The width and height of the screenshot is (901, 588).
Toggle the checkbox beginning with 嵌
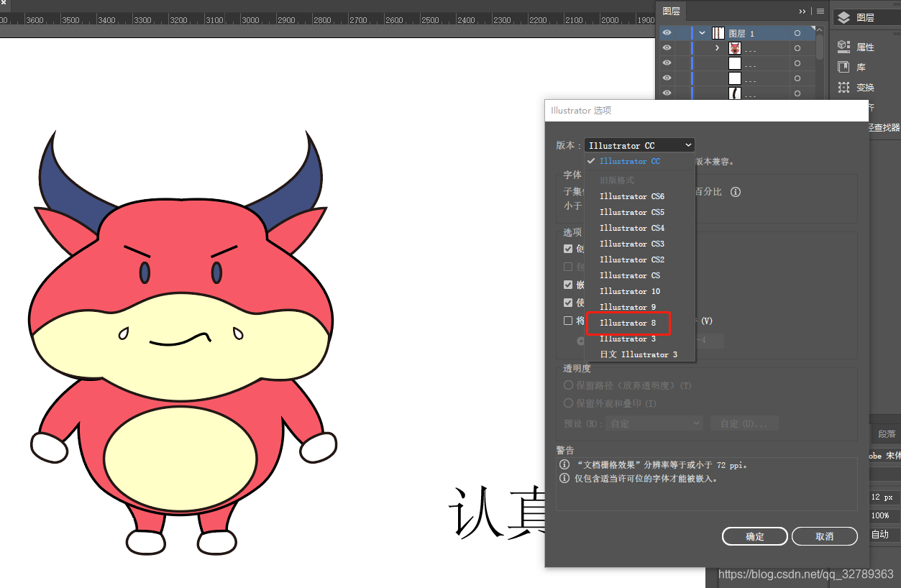(x=568, y=285)
